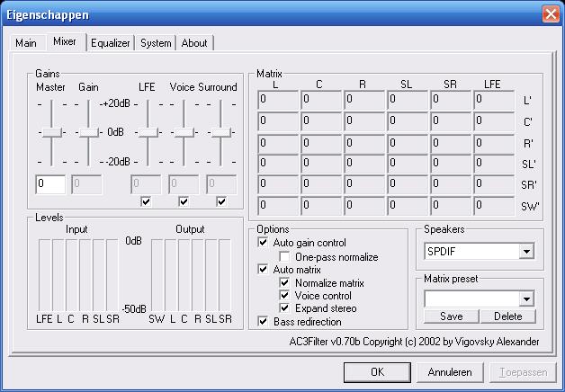Image resolution: width=565 pixels, height=392 pixels.
Task: Toggle the Expand stereo checkbox
Action: click(x=286, y=308)
